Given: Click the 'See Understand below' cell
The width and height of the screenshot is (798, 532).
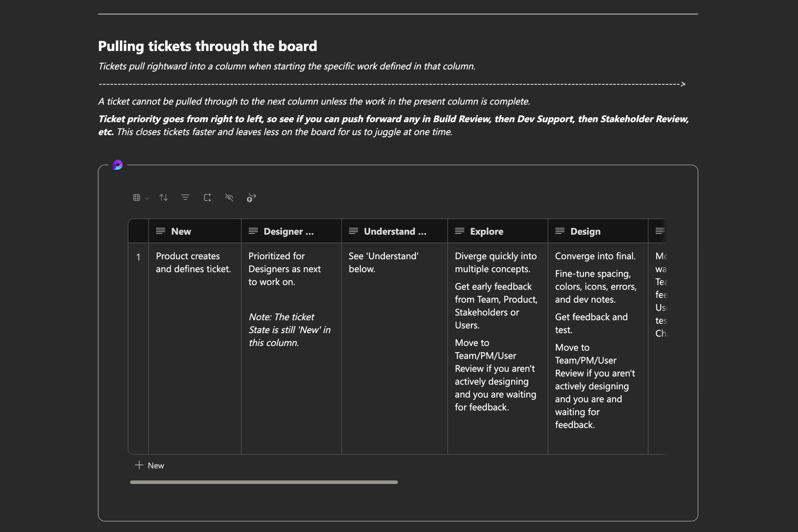Looking at the screenshot, I should click(383, 263).
